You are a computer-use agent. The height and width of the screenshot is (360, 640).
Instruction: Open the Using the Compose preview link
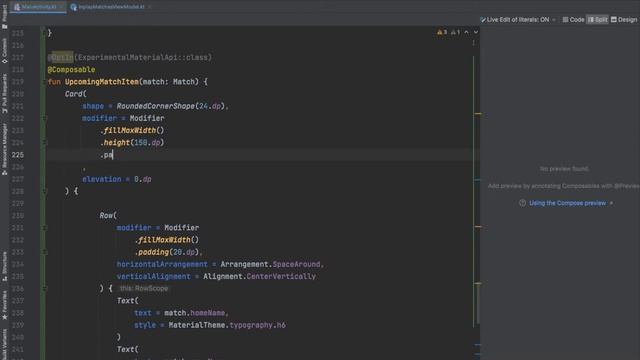click(x=567, y=203)
